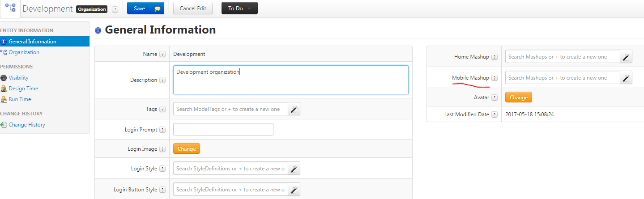644x199 pixels.
Task: Click the magic wand beside Mobile Mashup
Action: 626,78
